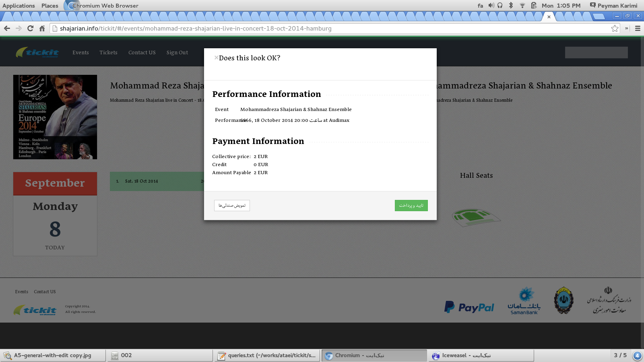Click the green confirm and pay button
Screen dimensions: 644x362
pos(411,206)
